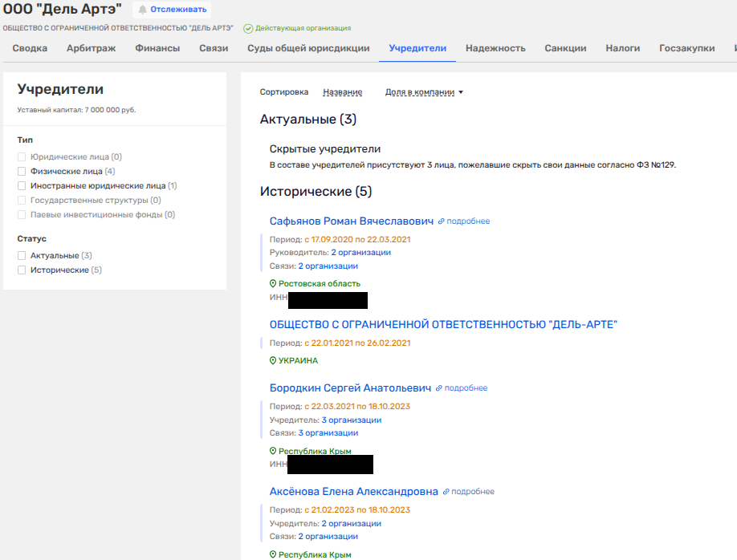Open Доля в компании sort dropdown
Screen dimensions: 737x560
point(424,92)
